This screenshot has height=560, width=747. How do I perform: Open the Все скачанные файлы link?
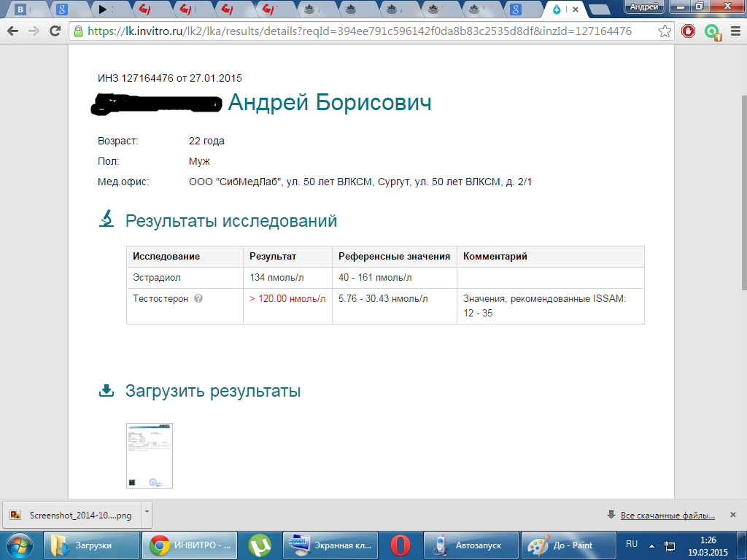667,515
